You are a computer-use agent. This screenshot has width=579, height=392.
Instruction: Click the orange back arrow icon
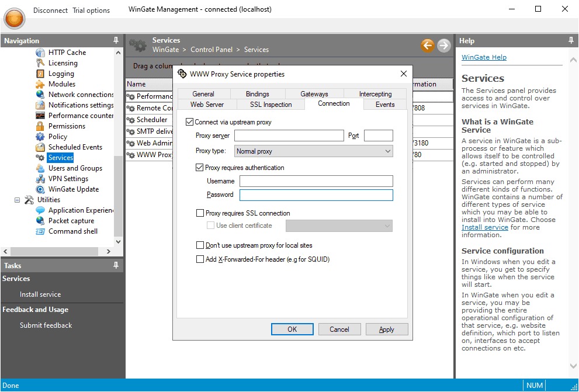(428, 45)
